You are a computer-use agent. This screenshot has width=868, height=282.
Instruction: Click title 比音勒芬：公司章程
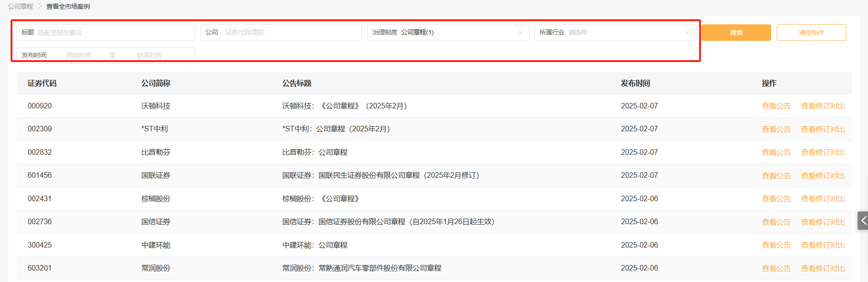point(315,152)
